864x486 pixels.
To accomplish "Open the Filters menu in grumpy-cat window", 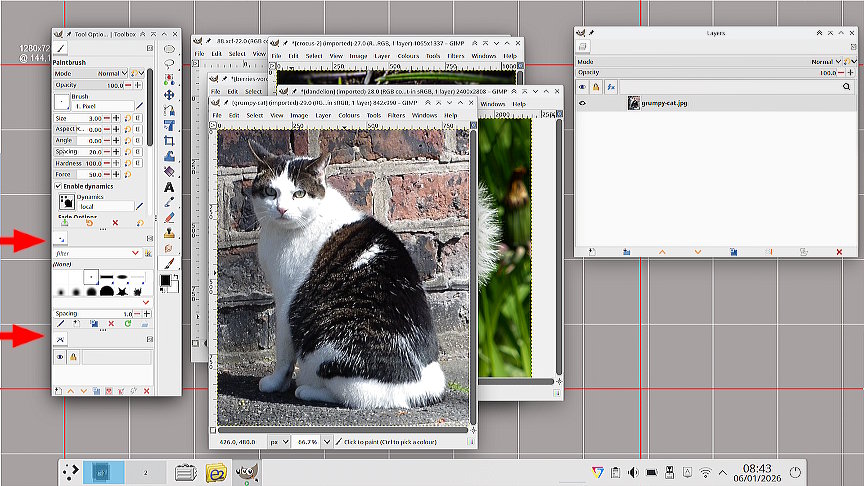I will (x=398, y=115).
